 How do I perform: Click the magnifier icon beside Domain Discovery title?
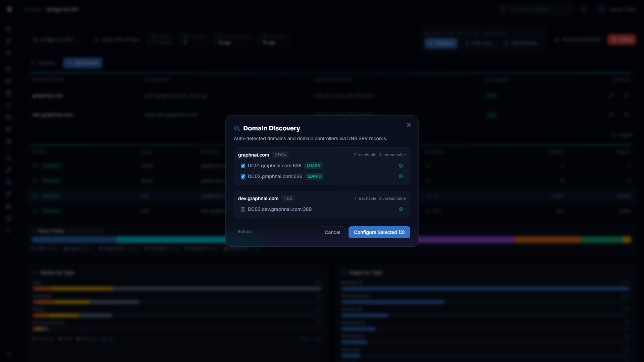pyautogui.click(x=237, y=128)
